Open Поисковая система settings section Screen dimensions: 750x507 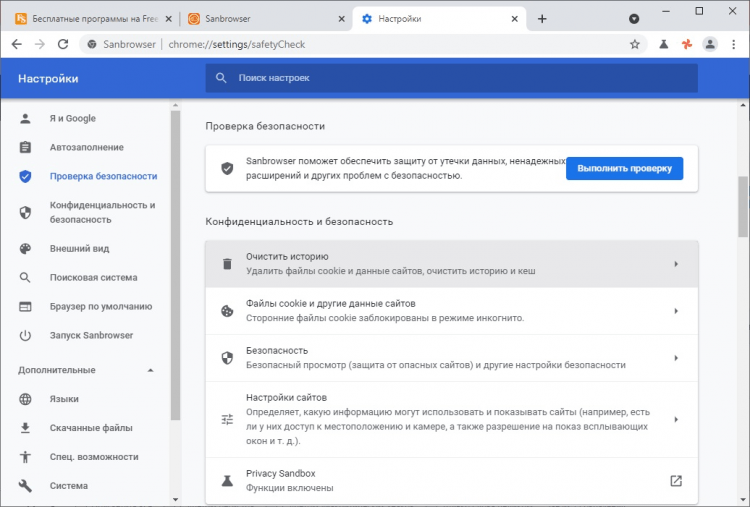point(93,278)
